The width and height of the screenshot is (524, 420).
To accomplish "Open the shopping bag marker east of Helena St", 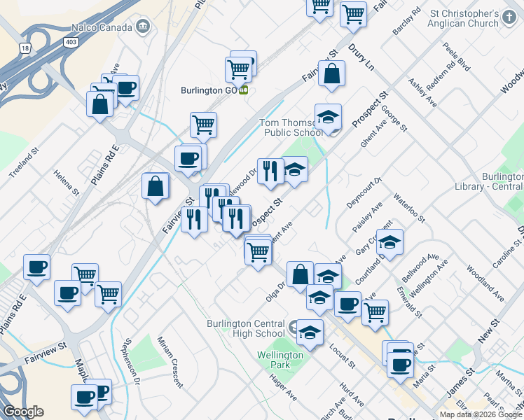I will [156, 188].
